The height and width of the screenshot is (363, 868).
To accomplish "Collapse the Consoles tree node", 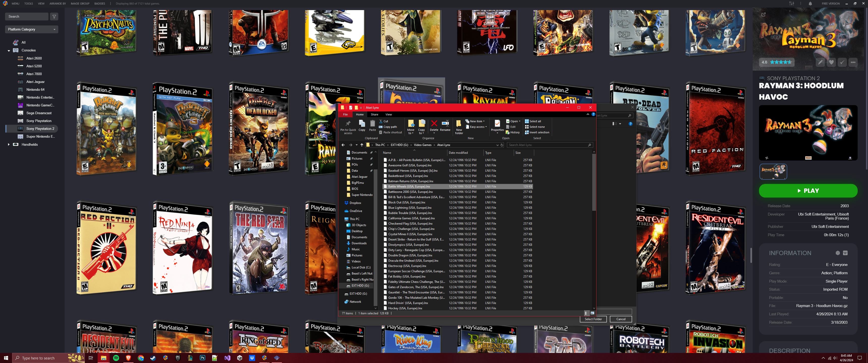I will (9, 50).
